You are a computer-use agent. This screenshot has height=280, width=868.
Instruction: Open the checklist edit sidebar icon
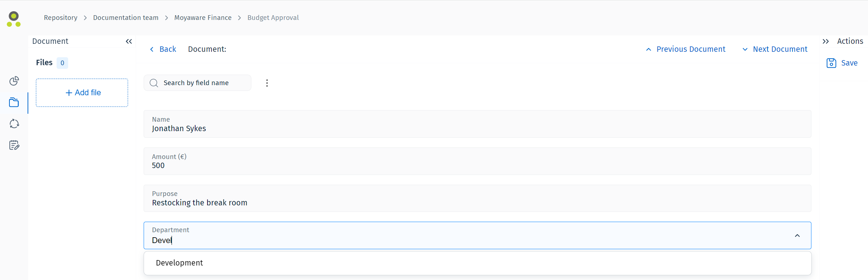[x=14, y=145]
